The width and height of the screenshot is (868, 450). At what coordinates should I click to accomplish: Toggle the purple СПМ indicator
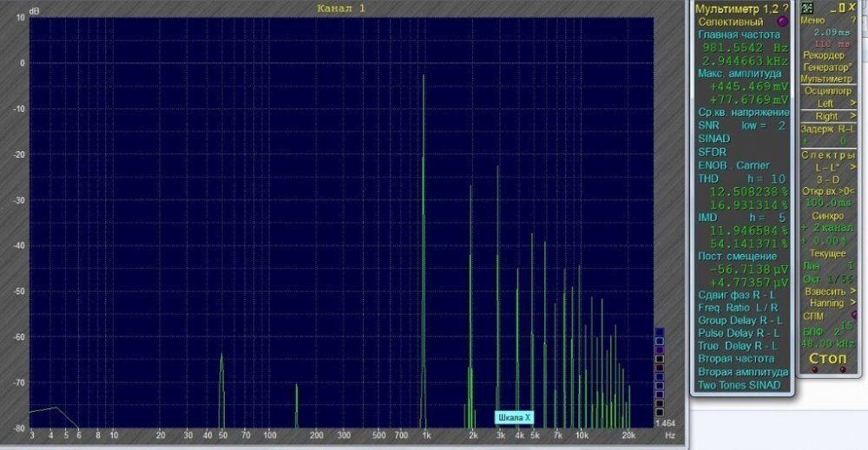tap(855, 316)
